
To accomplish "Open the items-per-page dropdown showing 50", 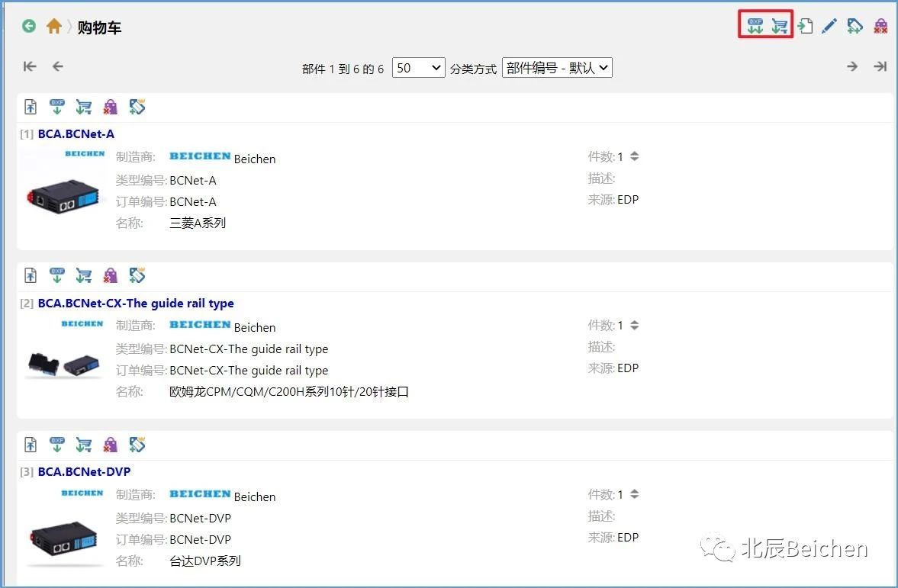I will (x=418, y=68).
